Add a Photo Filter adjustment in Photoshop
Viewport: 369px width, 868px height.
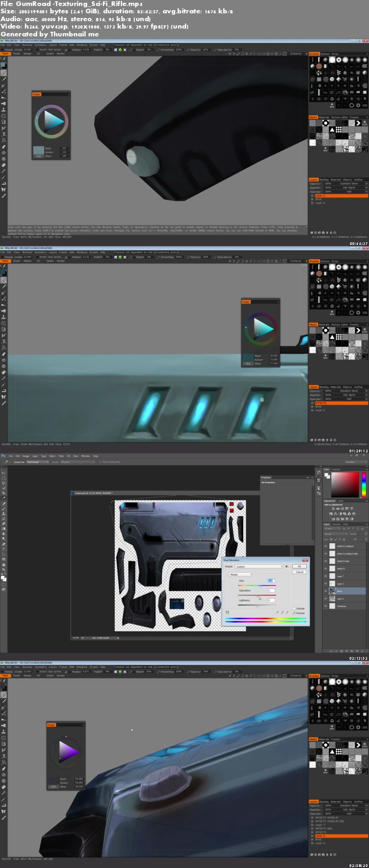click(x=345, y=514)
